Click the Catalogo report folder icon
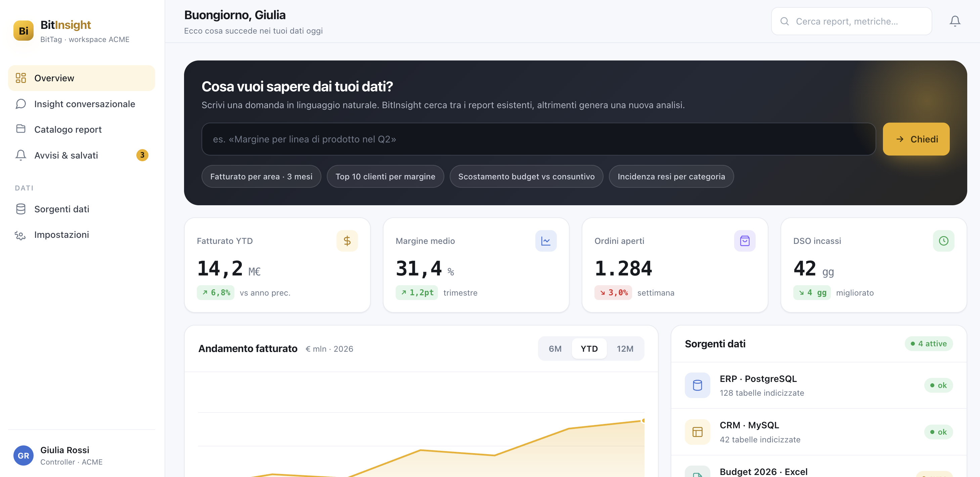Image resolution: width=980 pixels, height=477 pixels. [x=20, y=129]
